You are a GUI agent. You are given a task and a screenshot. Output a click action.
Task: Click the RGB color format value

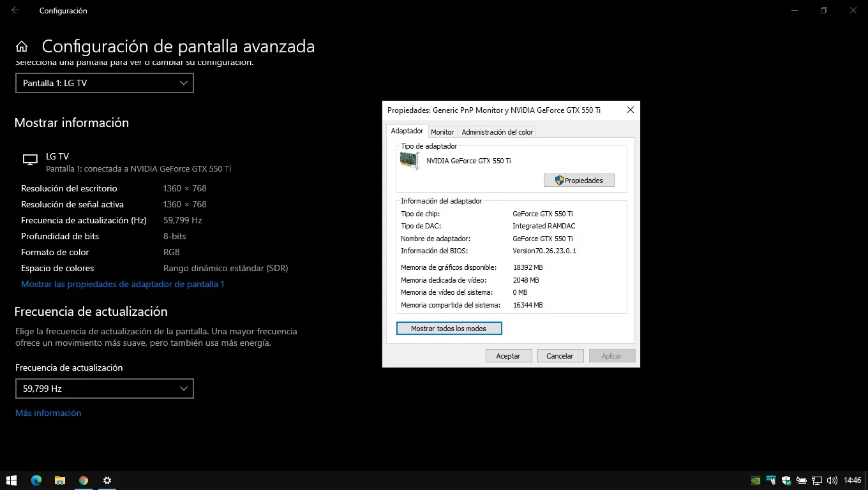172,252
